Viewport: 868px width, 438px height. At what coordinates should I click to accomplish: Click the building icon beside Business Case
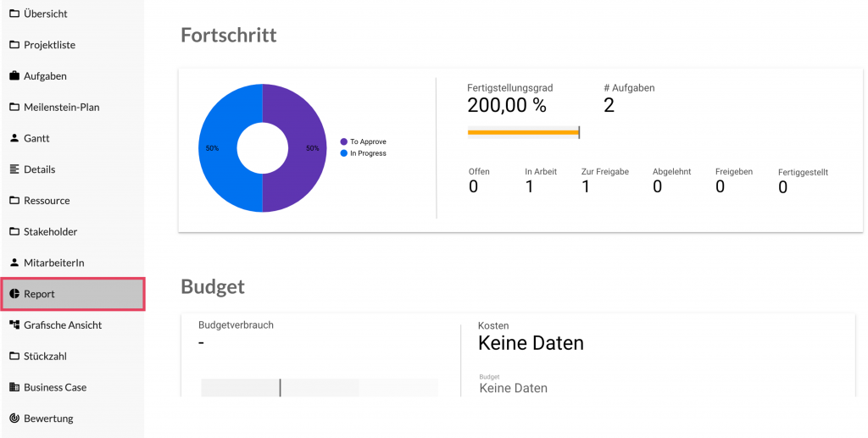point(14,387)
